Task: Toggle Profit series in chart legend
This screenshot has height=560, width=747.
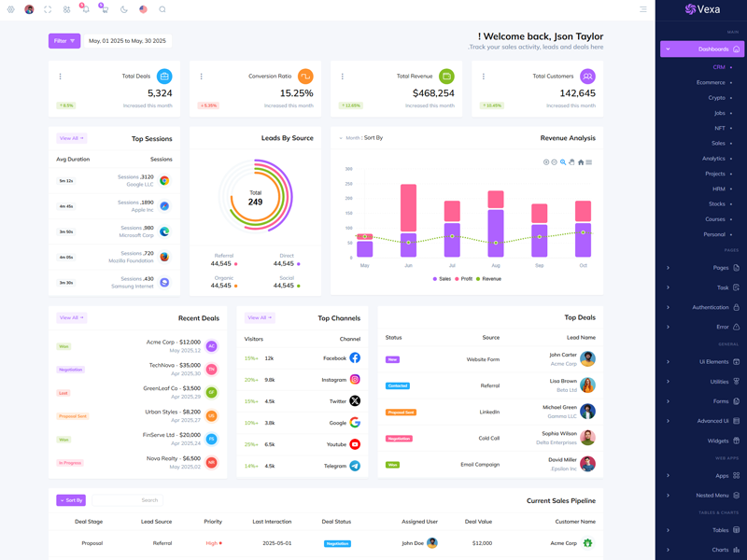Action: [x=464, y=279]
